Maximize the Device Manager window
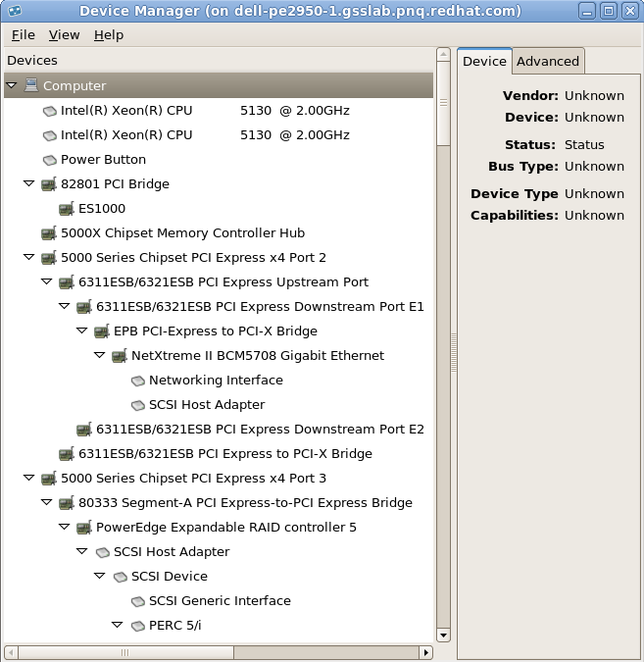This screenshot has width=644, height=662. 609,11
